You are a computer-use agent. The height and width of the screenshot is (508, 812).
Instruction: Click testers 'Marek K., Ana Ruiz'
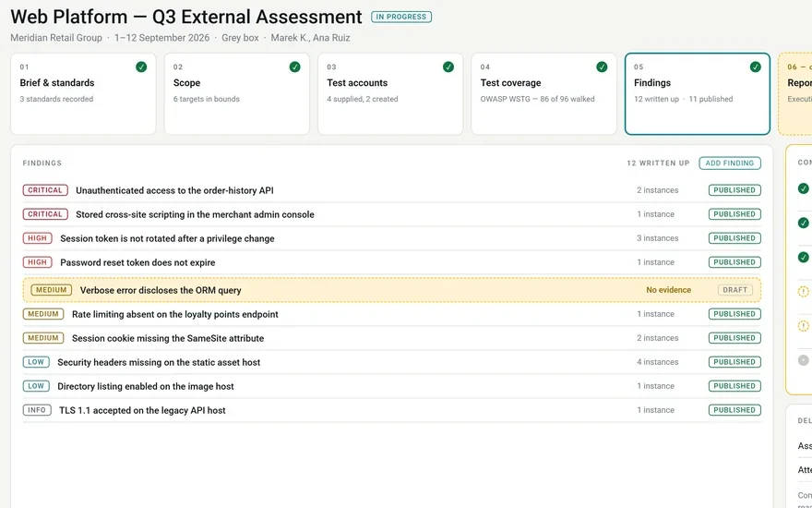[x=311, y=38]
